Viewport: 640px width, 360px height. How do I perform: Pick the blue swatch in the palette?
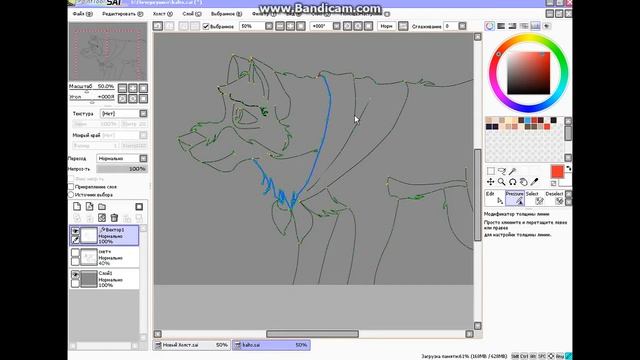tap(528, 120)
